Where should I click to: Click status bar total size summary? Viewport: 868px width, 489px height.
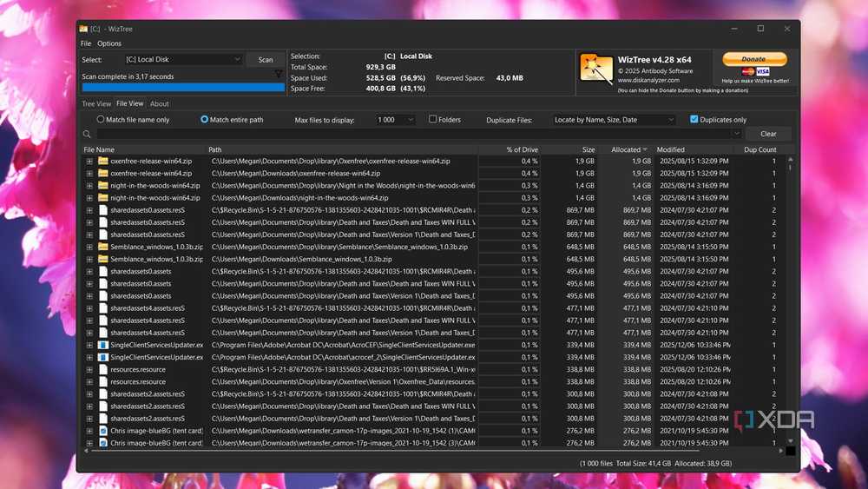click(x=655, y=463)
